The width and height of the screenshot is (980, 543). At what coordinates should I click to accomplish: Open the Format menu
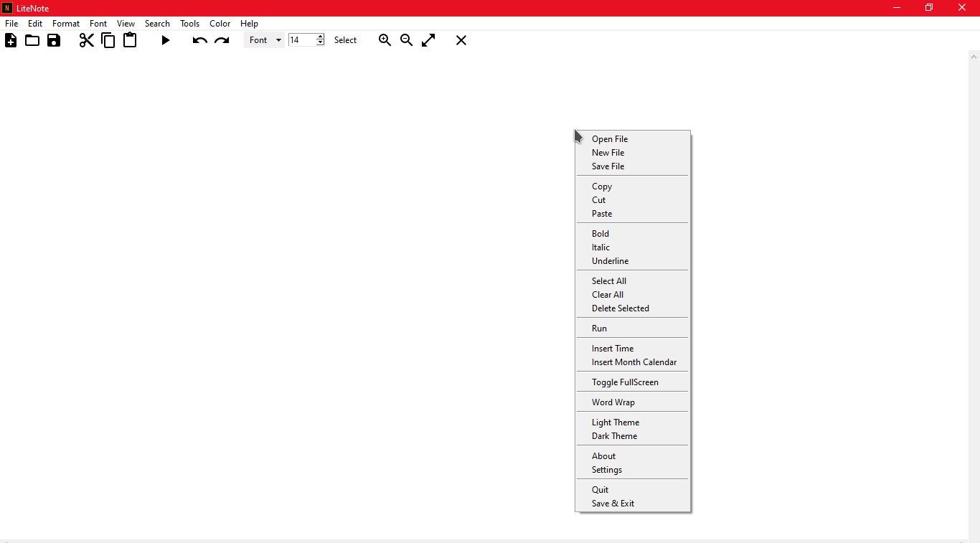click(x=66, y=24)
